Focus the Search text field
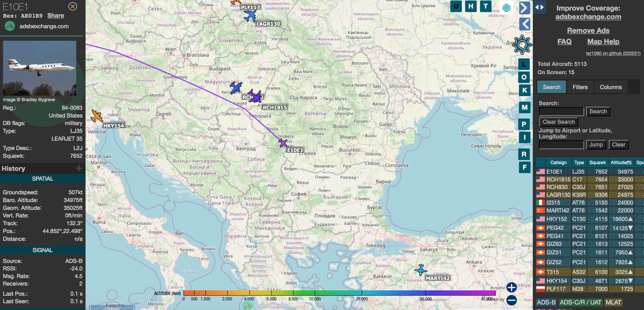The image size is (644, 310). 561,111
